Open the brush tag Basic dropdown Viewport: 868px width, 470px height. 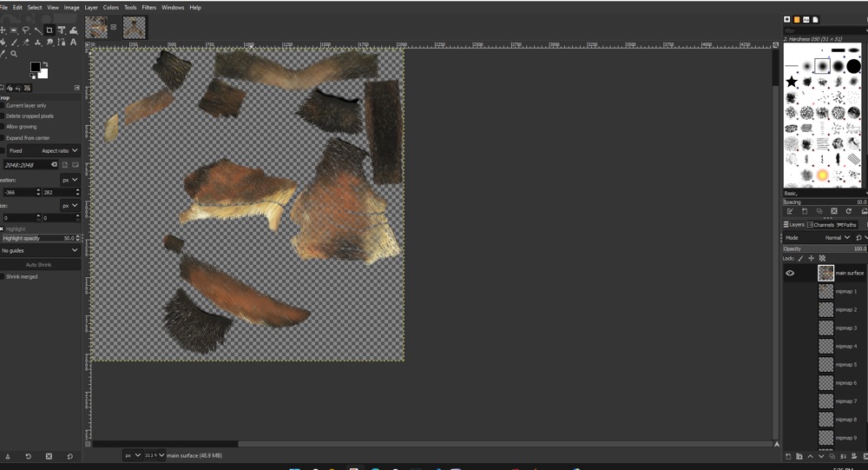pyautogui.click(x=825, y=194)
